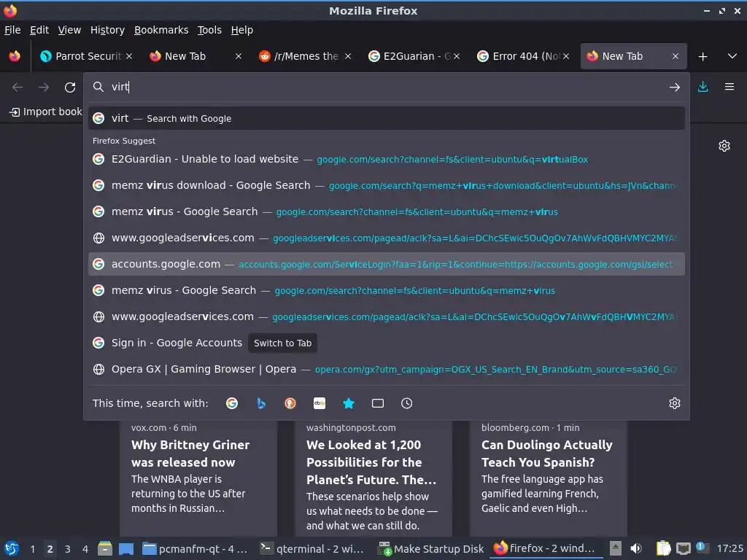Click the Go arrow in the address bar
747x560 pixels.
tap(674, 87)
